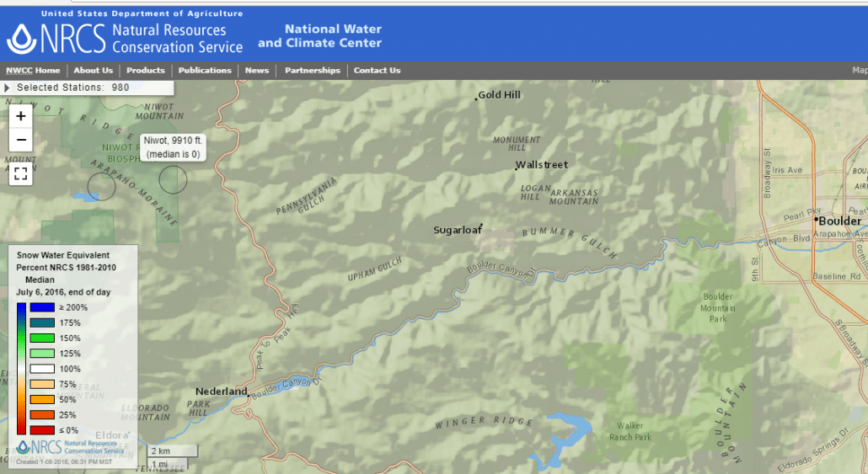Click the ≤ 0% red legend swatch
The image size is (868, 474).
[x=42, y=429]
